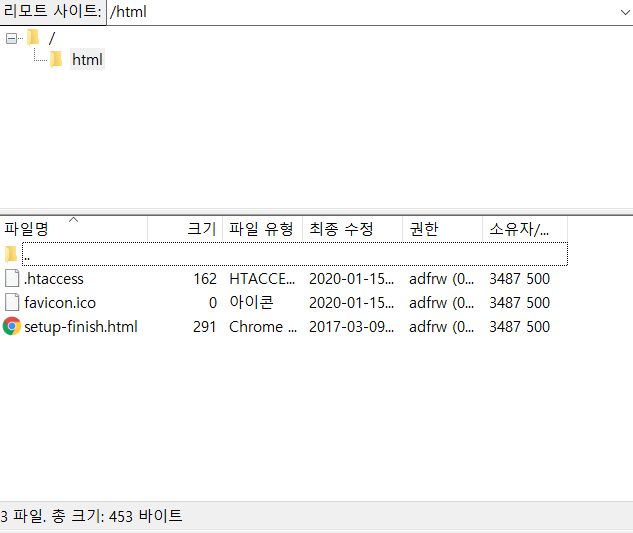Click status bar text 3 파일 총 크기
Image resolution: width=633 pixels, height=533 pixels.
coord(91,516)
